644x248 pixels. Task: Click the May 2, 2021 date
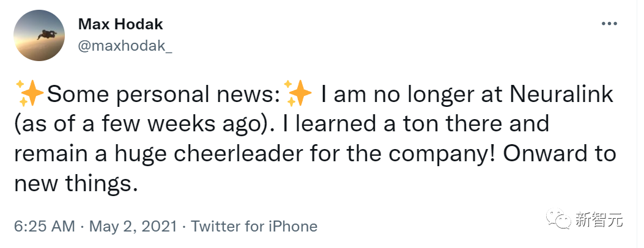point(134,227)
